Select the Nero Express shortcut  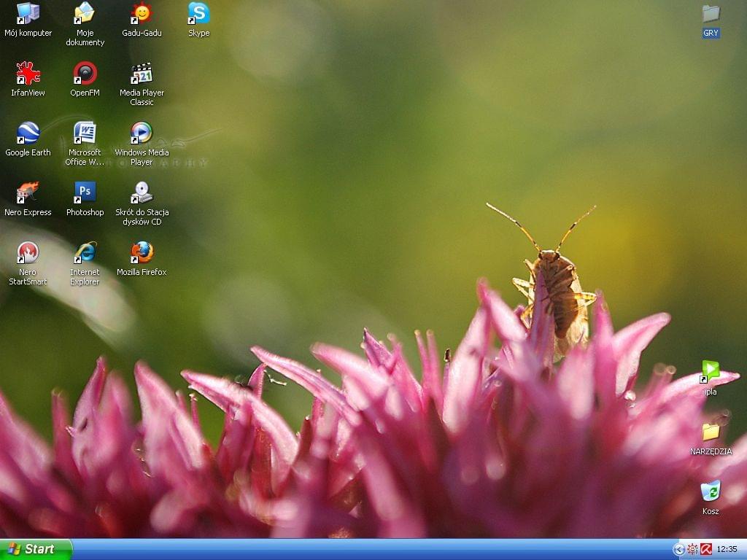tap(28, 192)
